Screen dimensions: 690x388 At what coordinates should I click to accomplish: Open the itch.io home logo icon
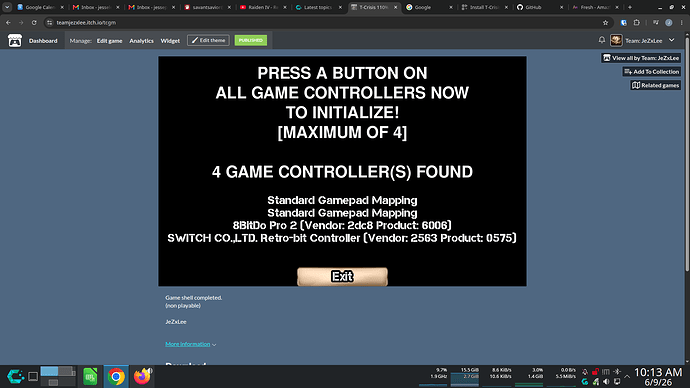coord(15,40)
